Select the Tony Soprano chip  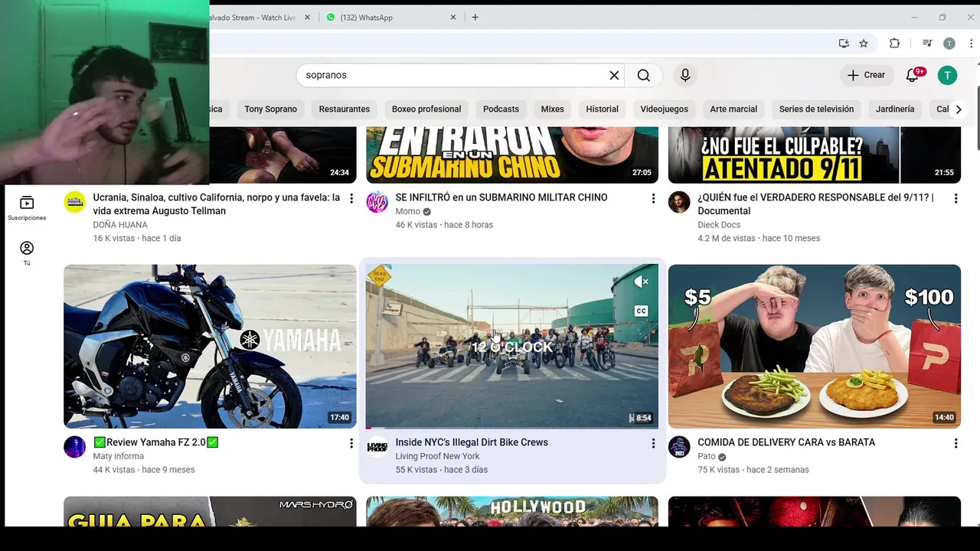(270, 109)
